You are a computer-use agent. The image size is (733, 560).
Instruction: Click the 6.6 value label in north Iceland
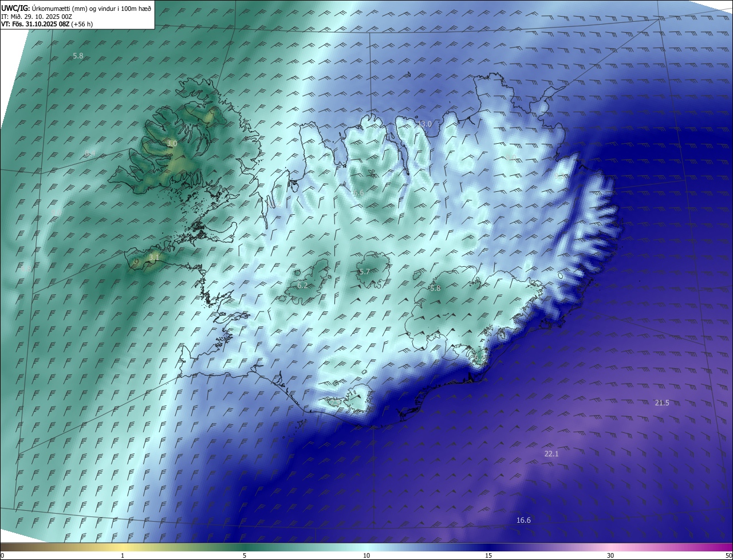point(358,193)
